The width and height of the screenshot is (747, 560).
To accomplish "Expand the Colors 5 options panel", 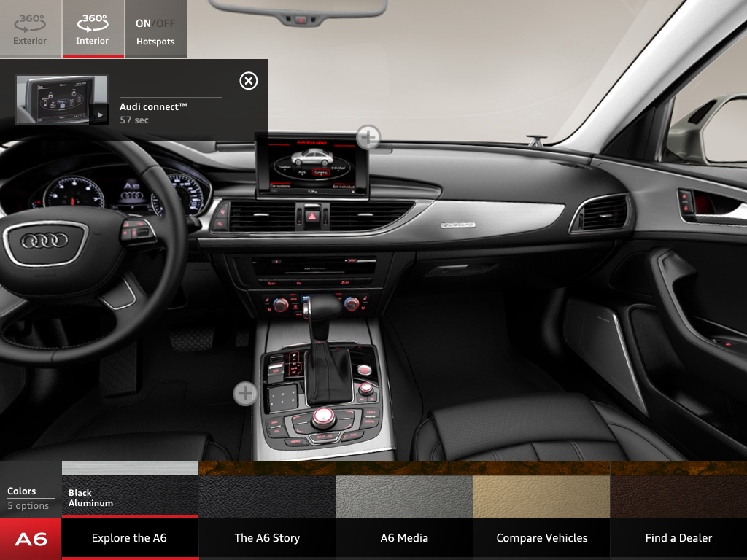I will pyautogui.click(x=29, y=498).
